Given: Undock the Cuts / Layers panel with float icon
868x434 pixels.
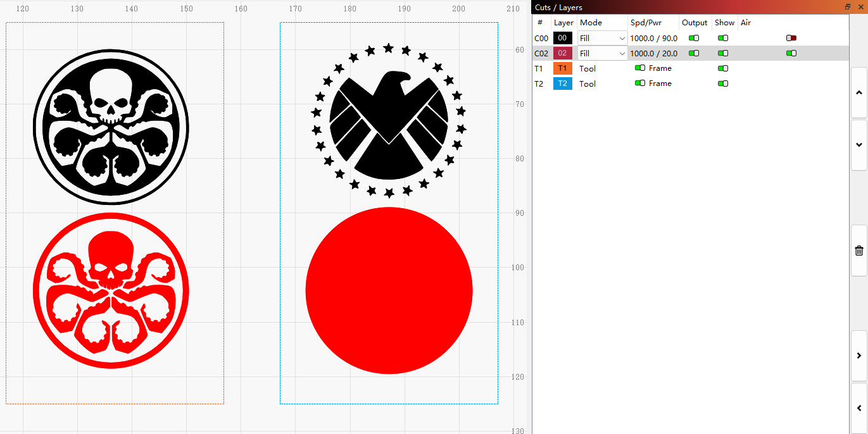Looking at the screenshot, I should click(848, 7).
